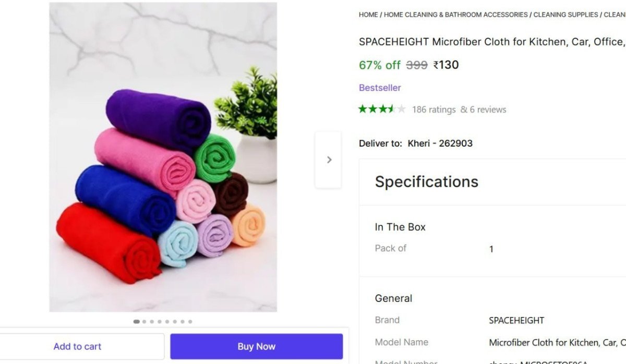Viewport: 626px width, 364px height.
Task: Add the microfiber cloth to cart
Action: pyautogui.click(x=77, y=346)
